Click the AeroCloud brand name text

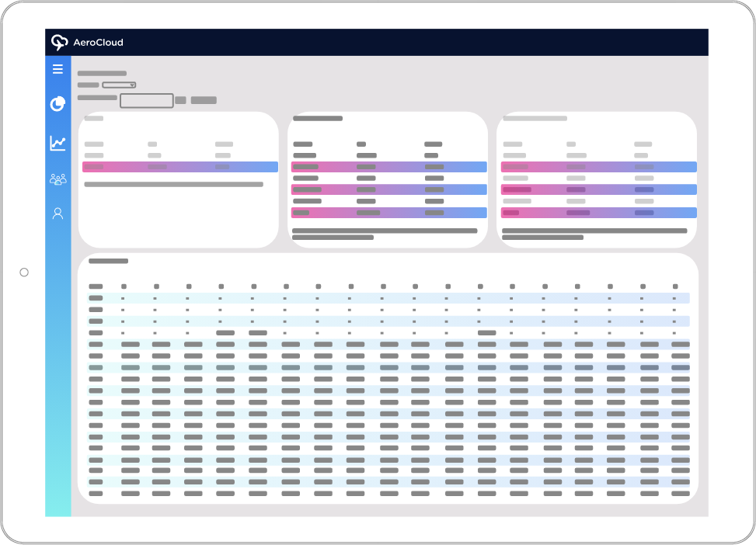pyautogui.click(x=99, y=43)
